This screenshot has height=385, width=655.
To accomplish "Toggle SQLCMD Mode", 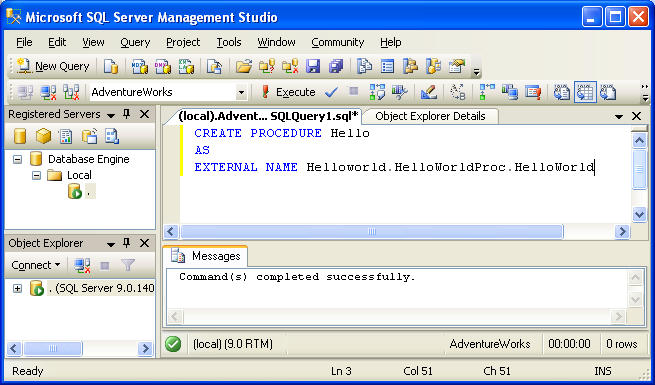I will point(533,92).
